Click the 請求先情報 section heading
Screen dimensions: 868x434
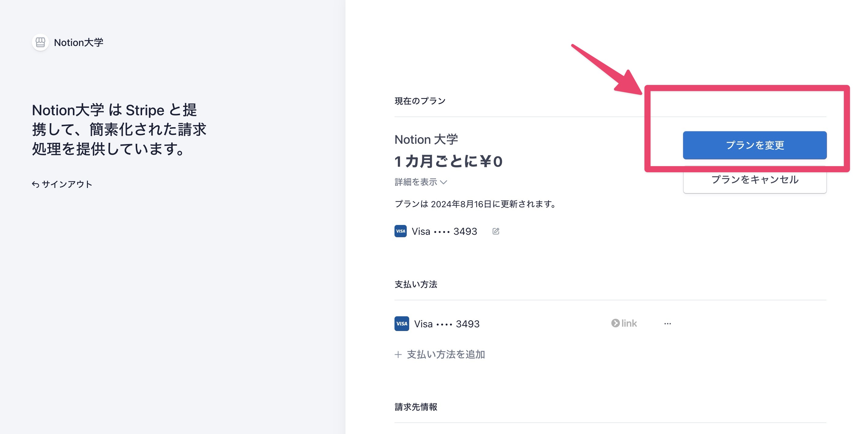(416, 407)
